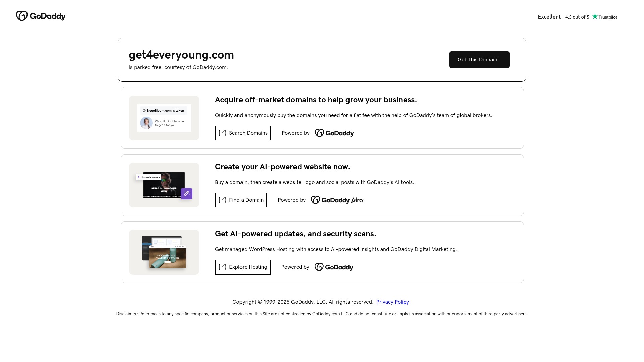Click the get4everyoung.com domain heading

coord(181,55)
